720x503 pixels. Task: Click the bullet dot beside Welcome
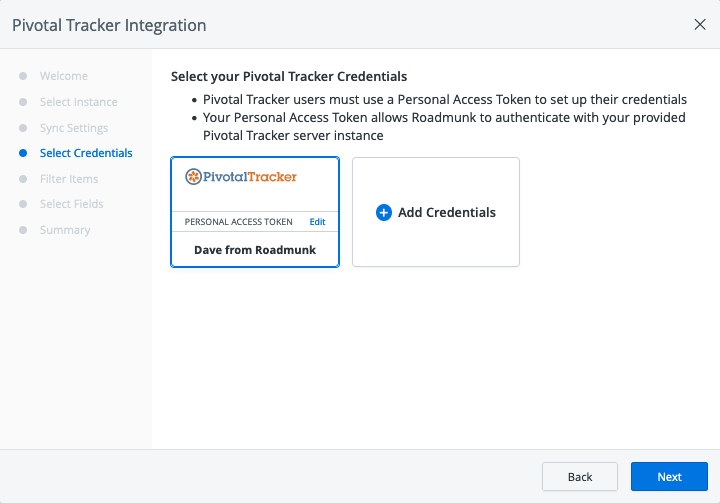(23, 76)
